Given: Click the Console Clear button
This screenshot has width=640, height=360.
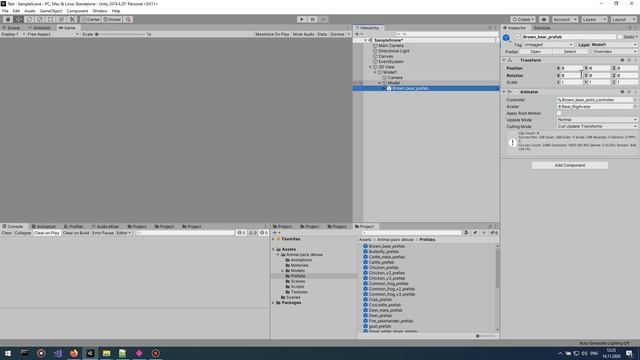Looking at the screenshot, I should pos(7,233).
